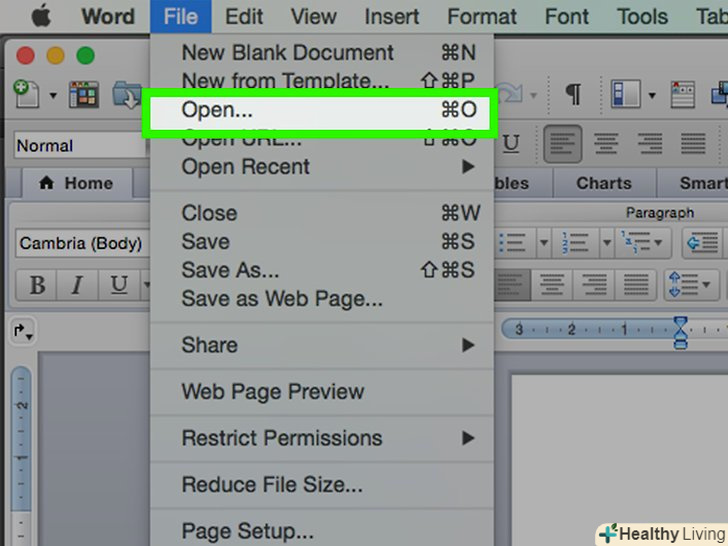Image resolution: width=728 pixels, height=546 pixels.
Task: Switch to the Home ribbon tab
Action: pyautogui.click(x=77, y=183)
